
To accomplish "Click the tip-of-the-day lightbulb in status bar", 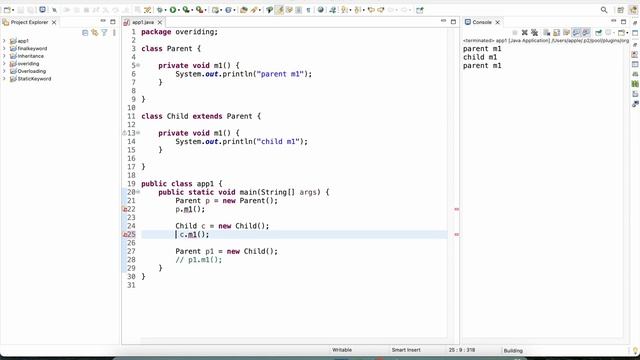I will (x=635, y=351).
